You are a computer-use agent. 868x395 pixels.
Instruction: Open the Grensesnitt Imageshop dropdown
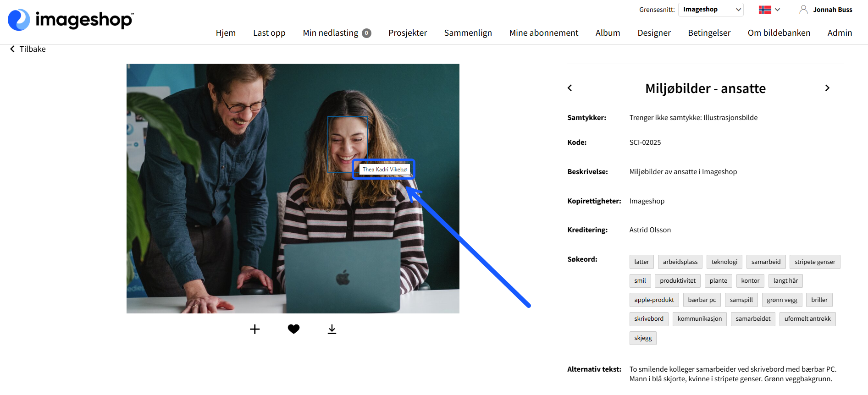click(x=711, y=10)
